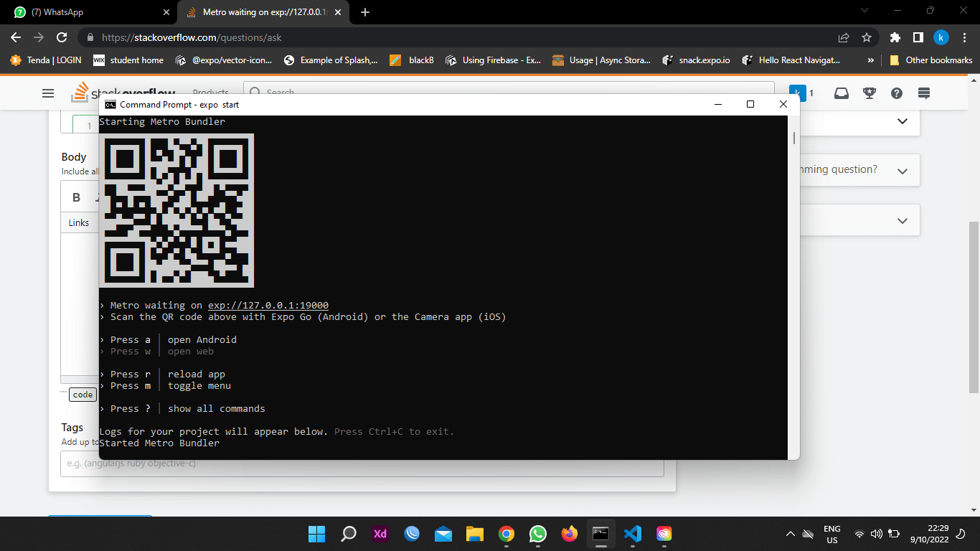Screen dimensions: 980x551
Task: Open Windows Start menu
Action: (x=316, y=534)
